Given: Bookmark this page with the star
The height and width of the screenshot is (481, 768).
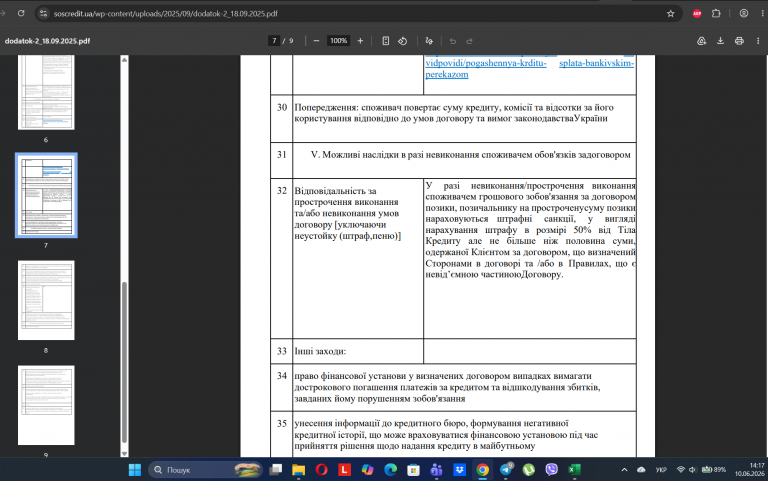Looking at the screenshot, I should click(671, 14).
